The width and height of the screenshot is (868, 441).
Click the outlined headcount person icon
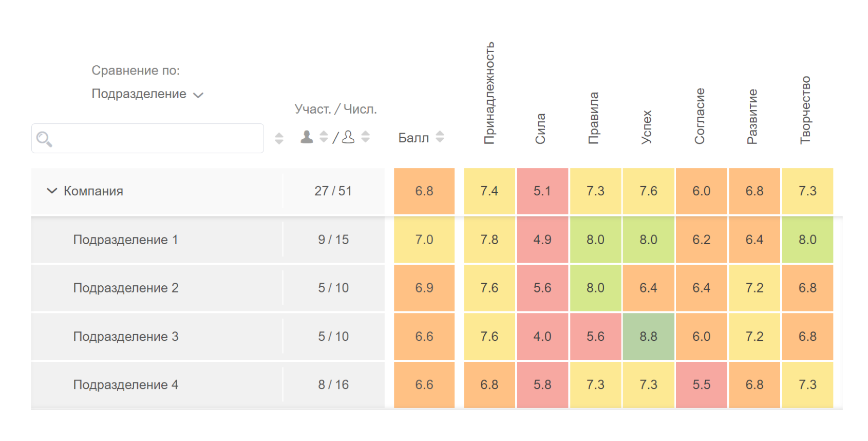point(348,137)
